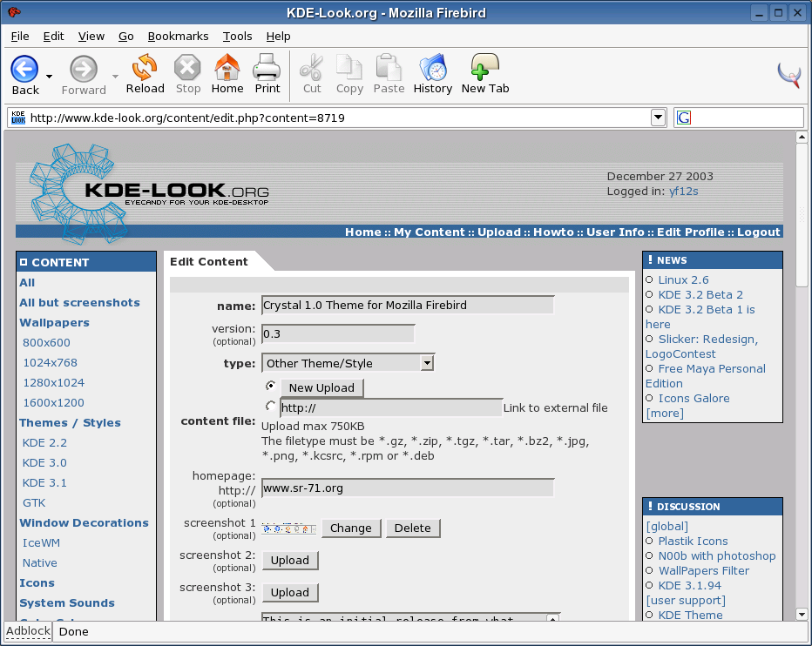Click the version field showing 0.3

pos(338,333)
